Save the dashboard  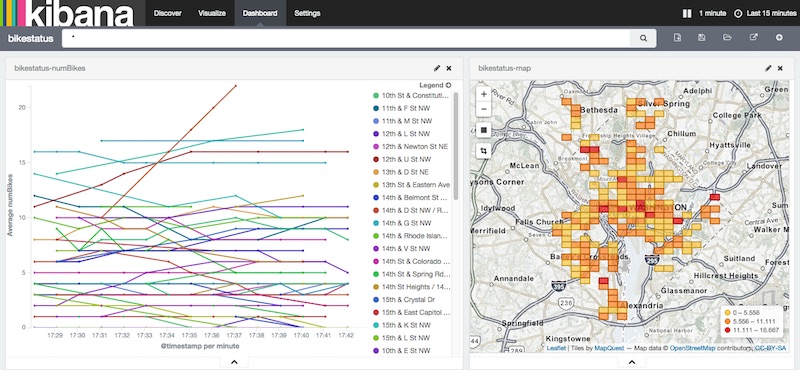pyautogui.click(x=702, y=38)
